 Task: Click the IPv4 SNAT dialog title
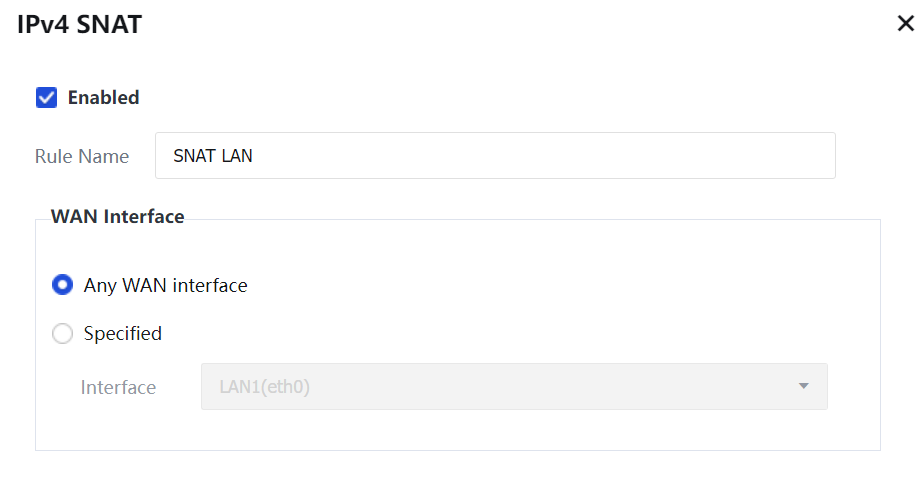(x=80, y=25)
